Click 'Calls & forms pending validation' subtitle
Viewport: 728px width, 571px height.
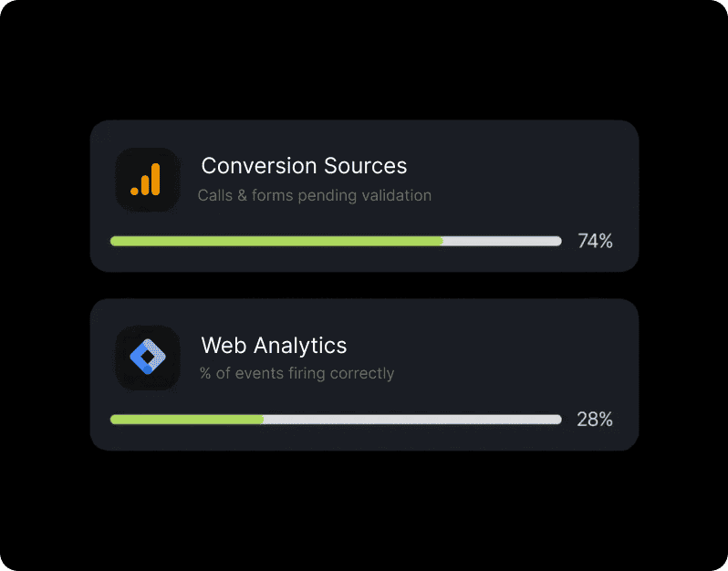point(314,195)
